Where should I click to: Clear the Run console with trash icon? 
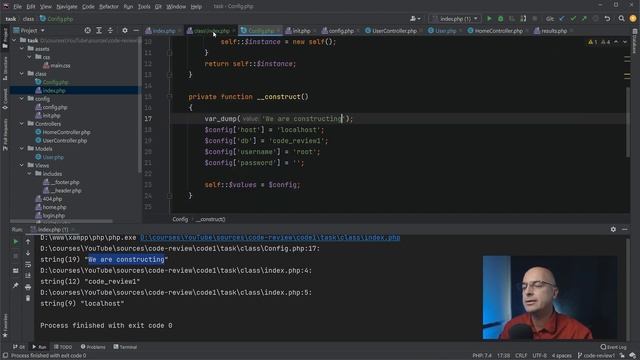(x=28, y=298)
